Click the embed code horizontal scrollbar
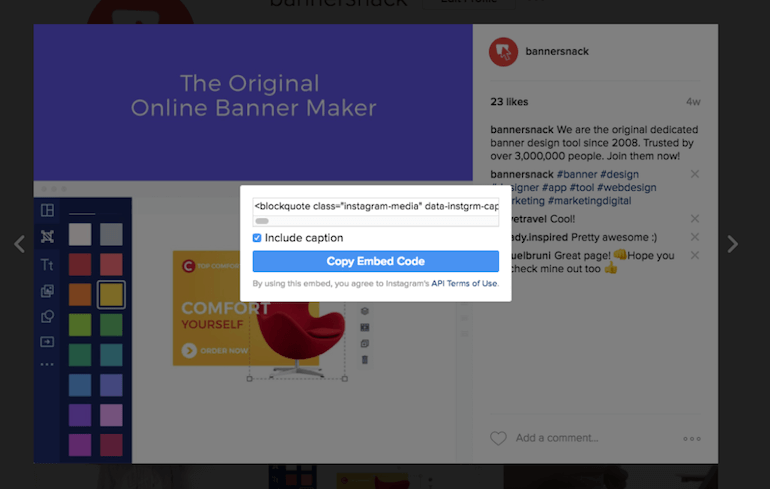 [x=262, y=221]
